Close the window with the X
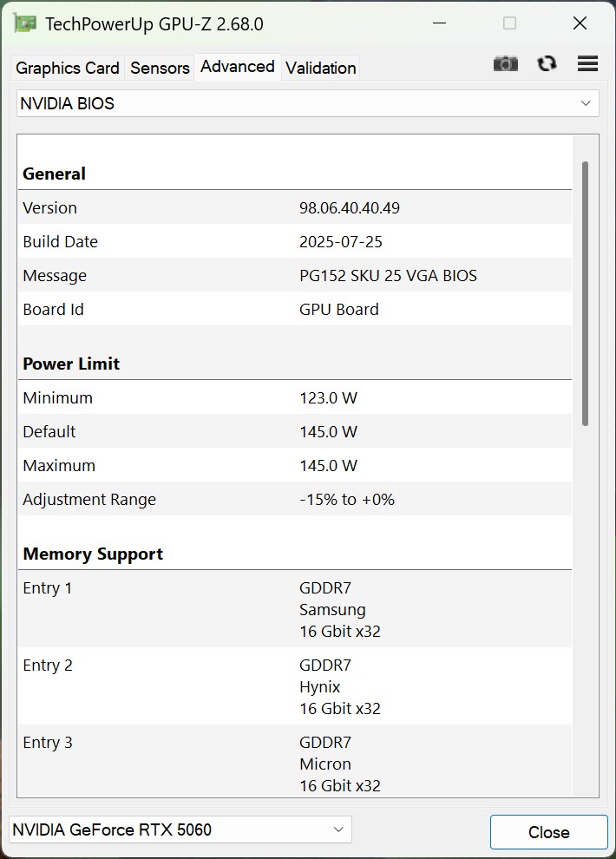This screenshot has width=616, height=859. pos(580,23)
